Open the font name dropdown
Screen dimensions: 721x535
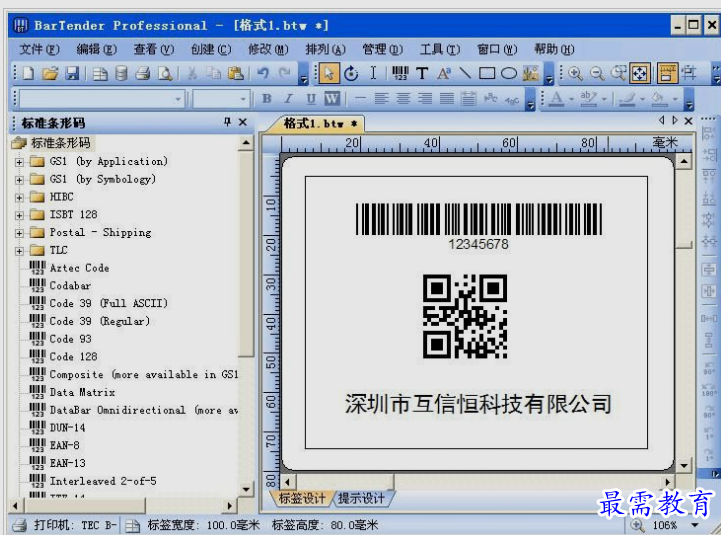(x=177, y=99)
